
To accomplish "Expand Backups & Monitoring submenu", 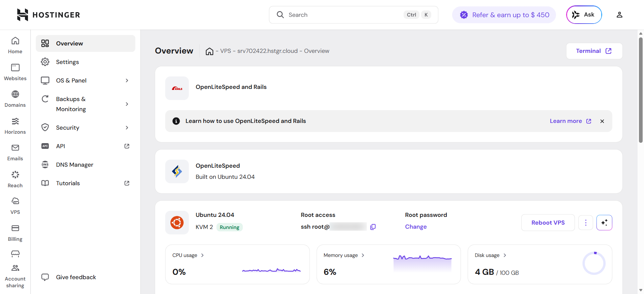I will 85,104.
